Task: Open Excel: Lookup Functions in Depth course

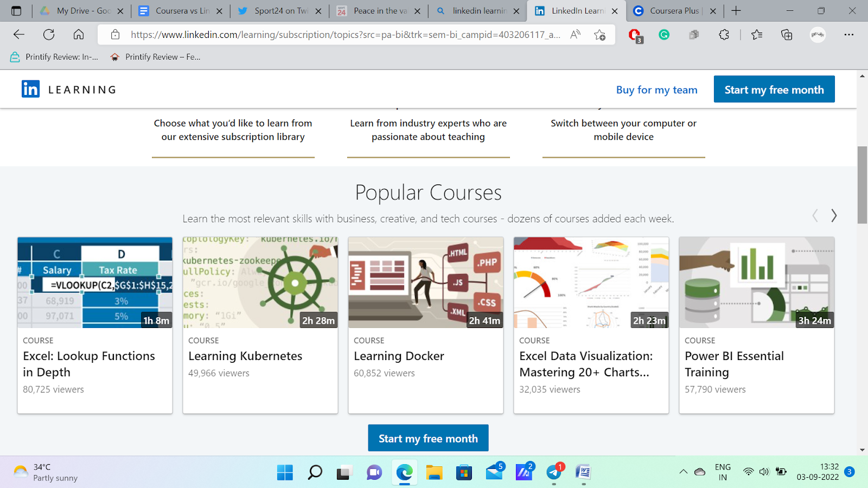Action: point(89,364)
